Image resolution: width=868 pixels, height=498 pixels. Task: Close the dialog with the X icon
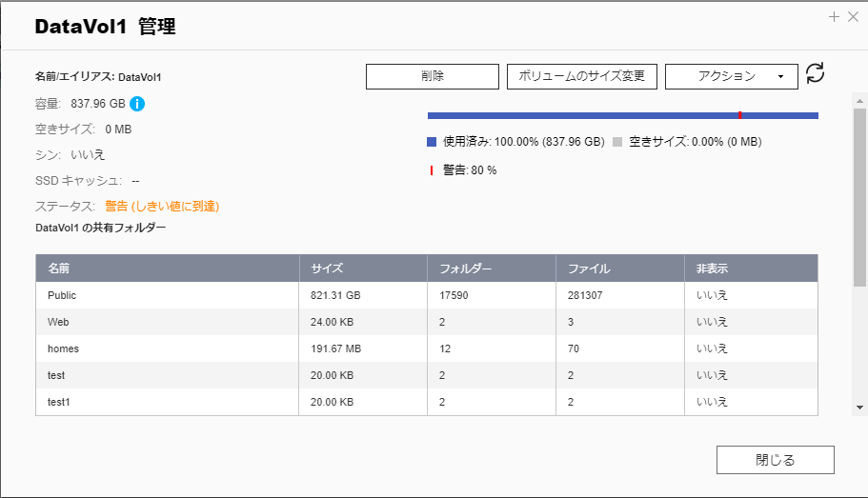[x=852, y=17]
